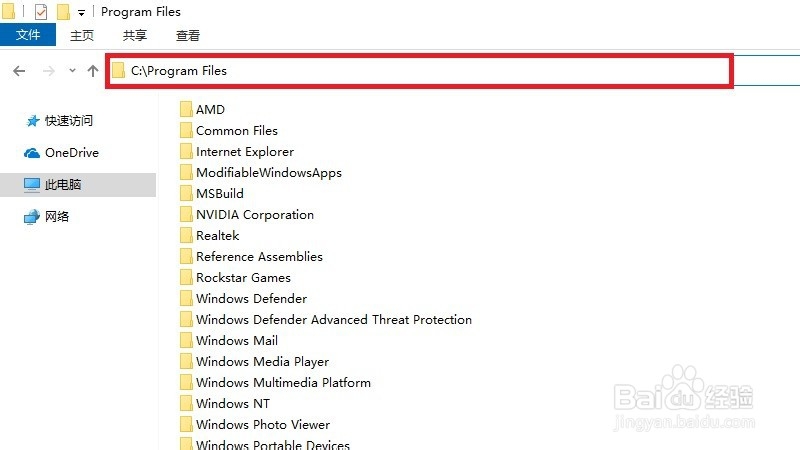The height and width of the screenshot is (450, 800).
Task: Select the Rockstar Games folder name
Action: coord(243,278)
